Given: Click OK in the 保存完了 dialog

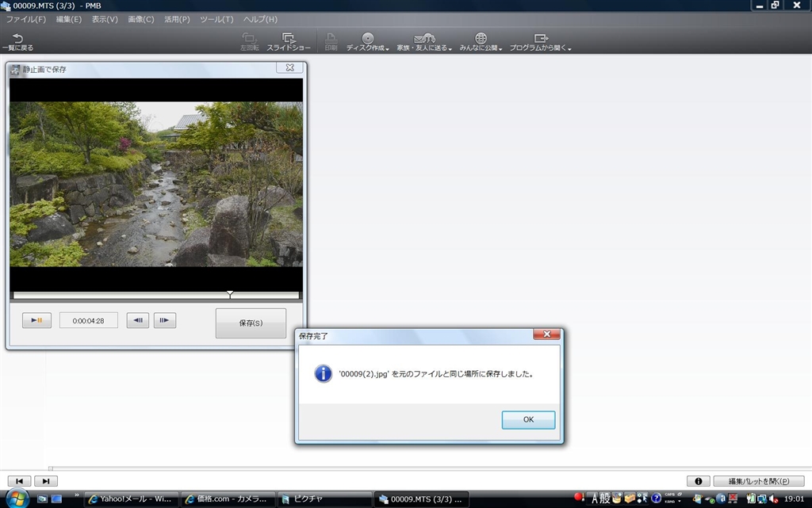Looking at the screenshot, I should tap(528, 420).
